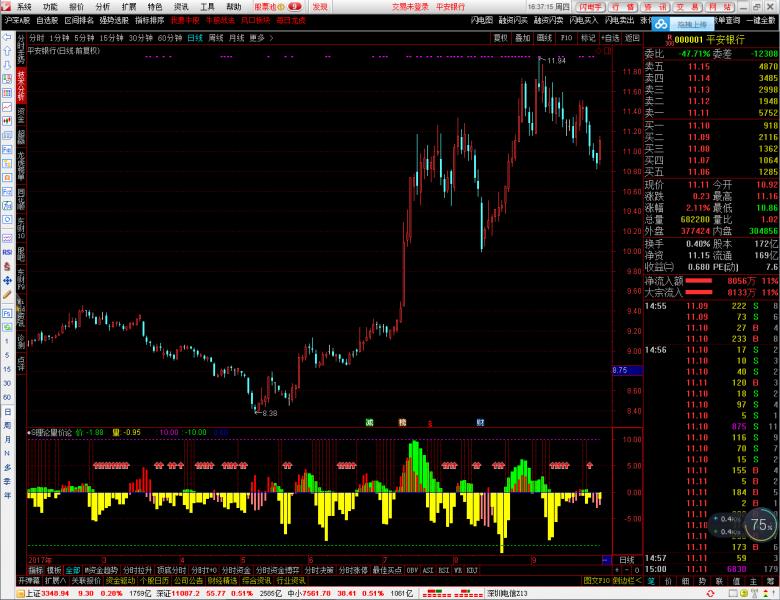Select the 区间排名 toolbar entry
780x600 pixels.
pyautogui.click(x=79, y=20)
